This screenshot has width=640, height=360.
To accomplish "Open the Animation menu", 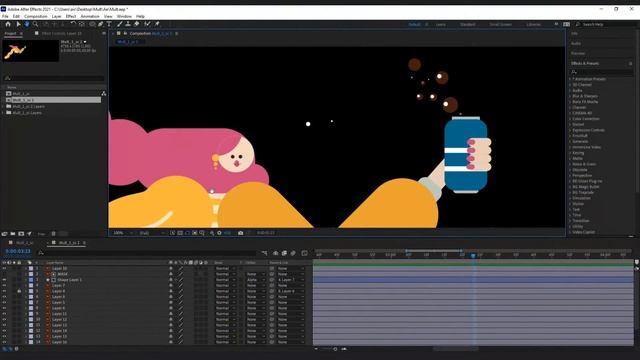I will point(90,16).
